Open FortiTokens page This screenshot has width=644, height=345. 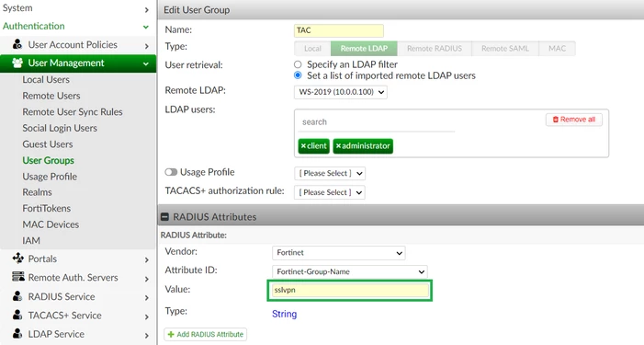47,208
